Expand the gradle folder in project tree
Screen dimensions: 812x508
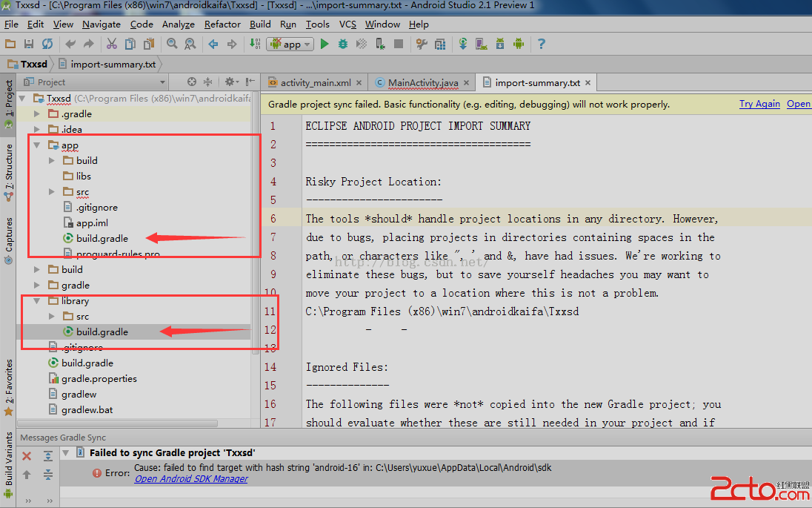click(x=37, y=286)
